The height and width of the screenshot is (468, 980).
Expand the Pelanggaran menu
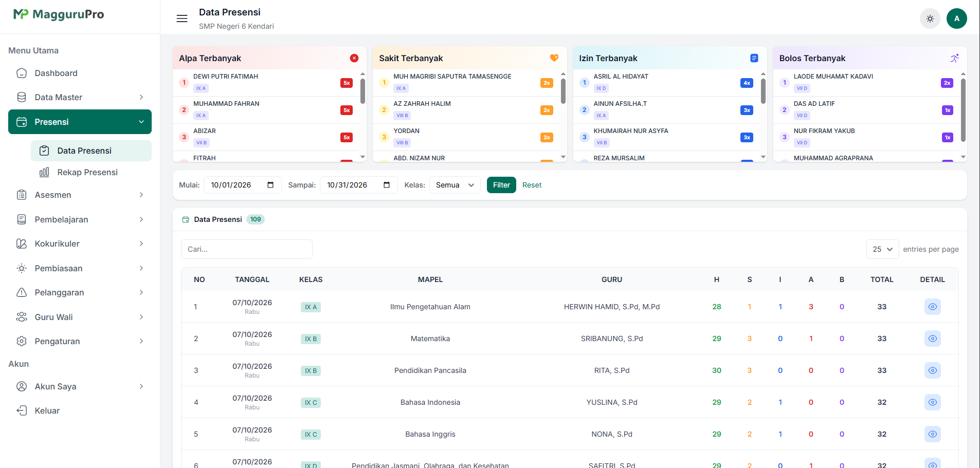[80, 292]
